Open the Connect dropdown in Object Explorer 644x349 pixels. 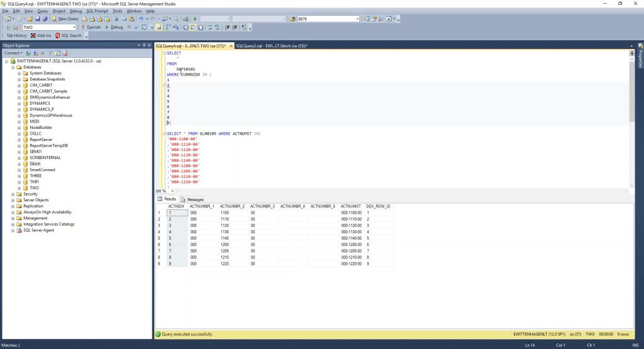(x=13, y=53)
